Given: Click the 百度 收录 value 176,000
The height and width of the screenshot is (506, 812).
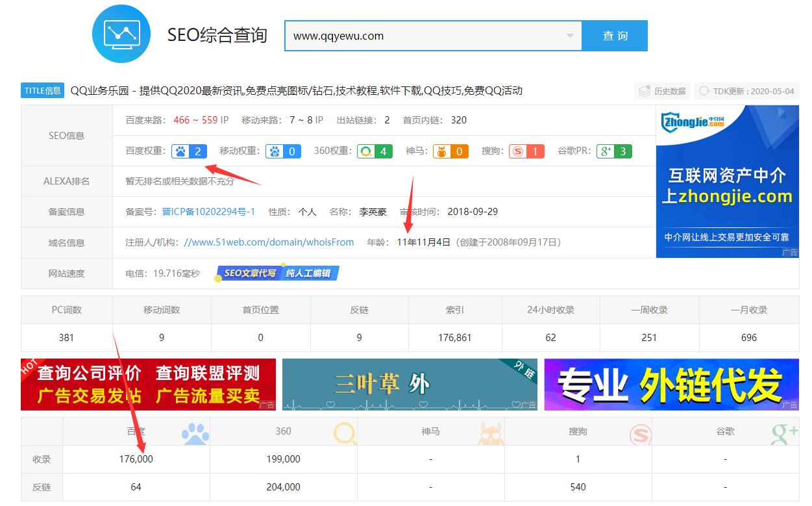Looking at the screenshot, I should click(x=136, y=459).
